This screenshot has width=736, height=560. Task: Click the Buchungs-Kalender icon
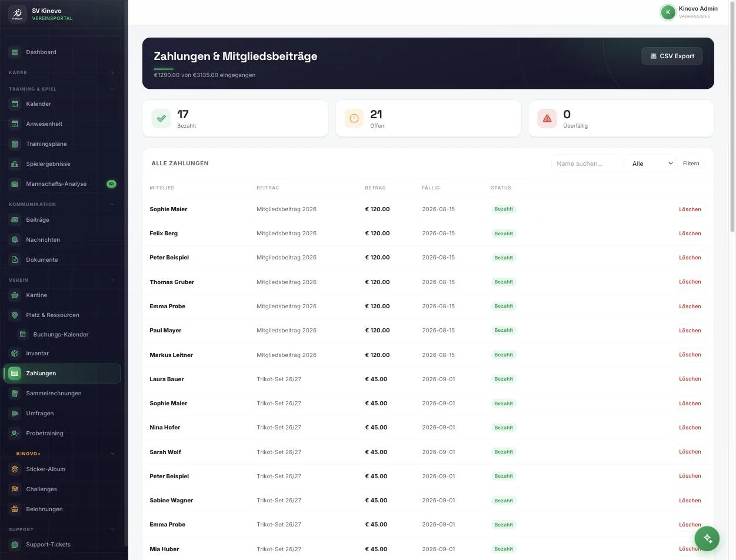23,335
